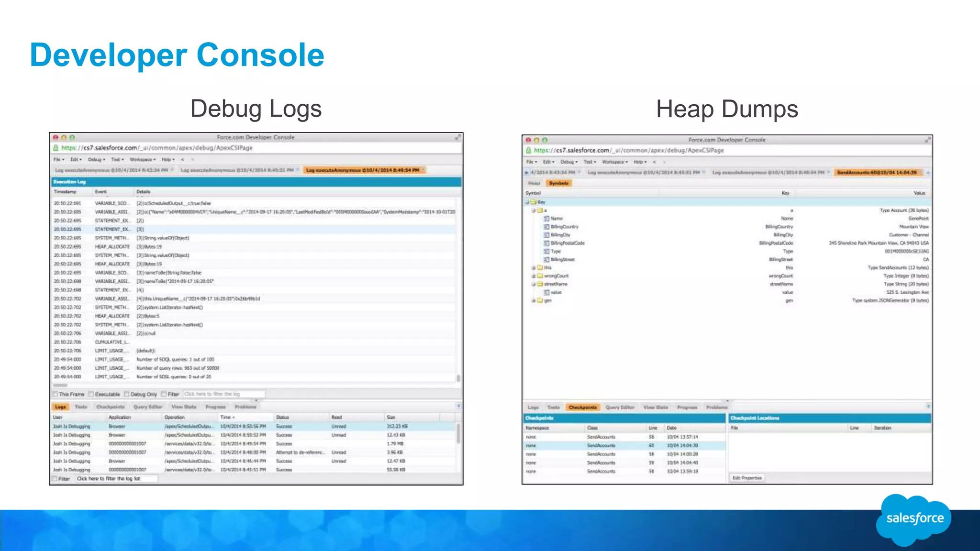Click BillingPostalCode field icon

[546, 243]
